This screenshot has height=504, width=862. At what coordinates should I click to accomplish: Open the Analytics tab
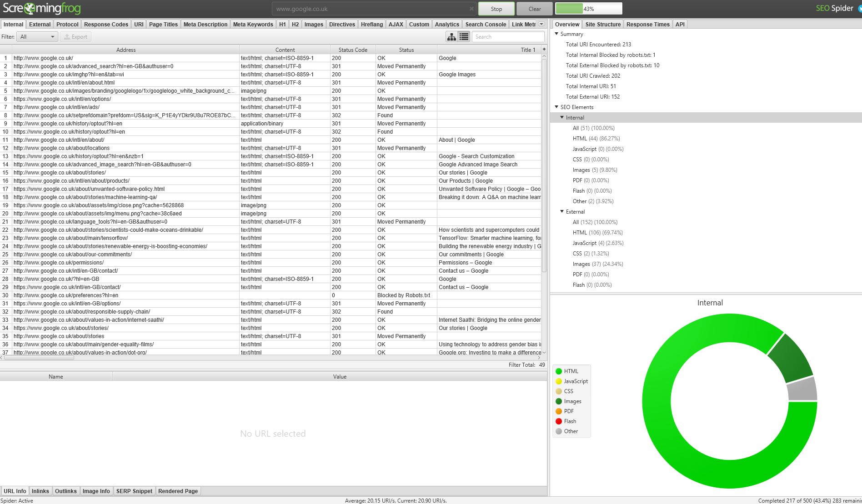[x=447, y=25]
